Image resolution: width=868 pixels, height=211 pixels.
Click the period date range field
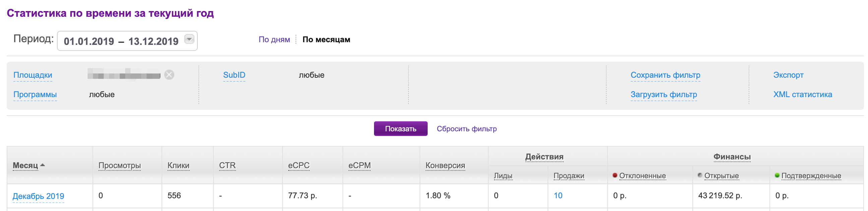click(121, 41)
